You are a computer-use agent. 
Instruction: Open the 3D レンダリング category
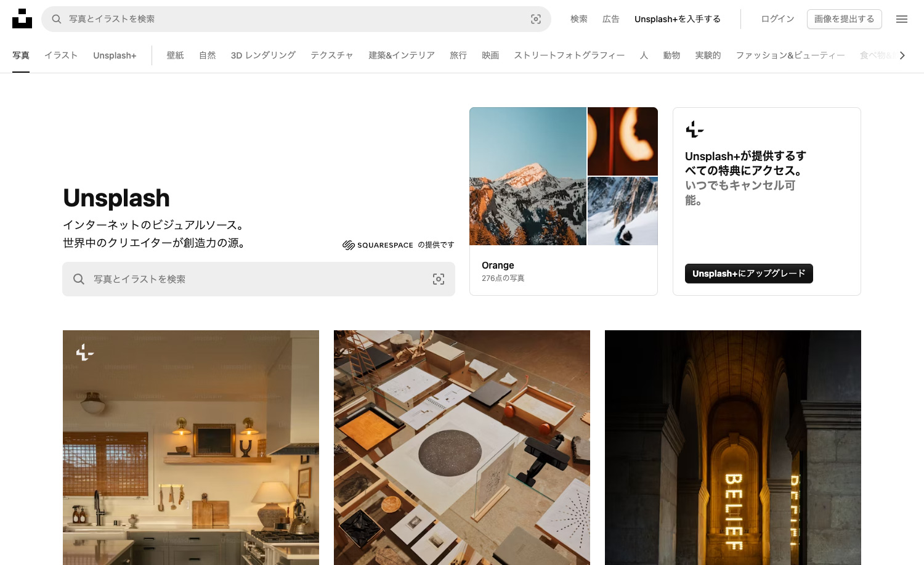pyautogui.click(x=263, y=55)
